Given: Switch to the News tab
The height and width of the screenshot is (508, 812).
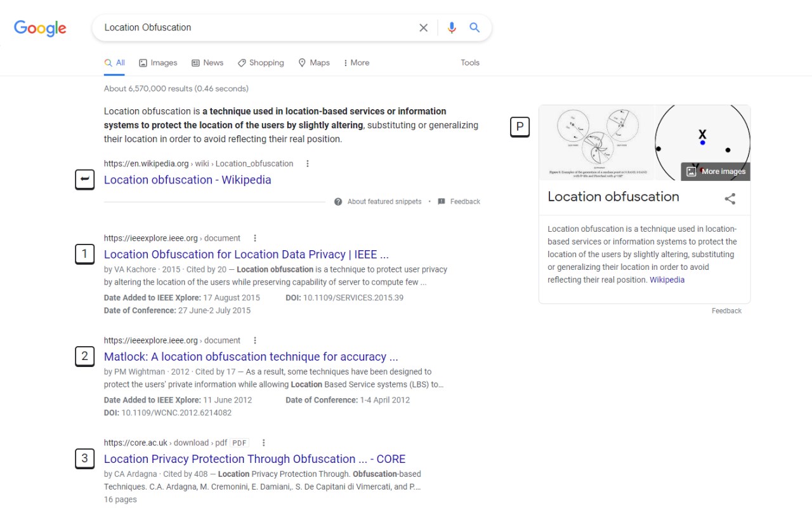Looking at the screenshot, I should click(x=207, y=63).
